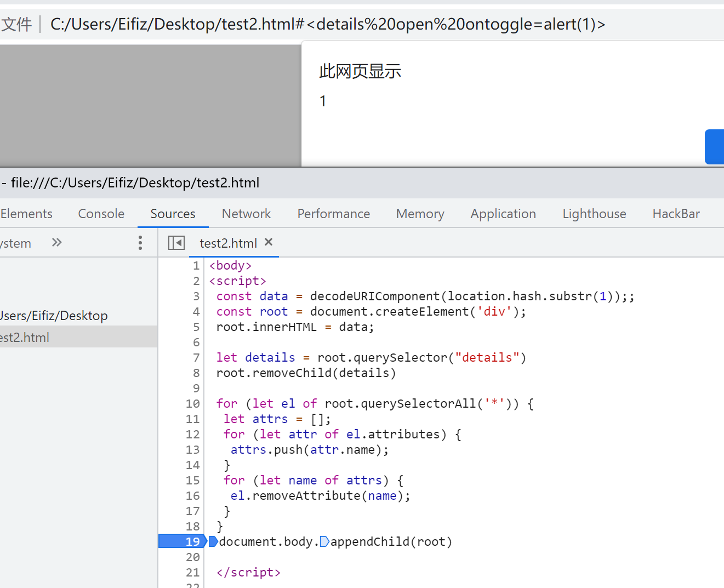
Task: Open the Console tab
Action: coord(101,214)
